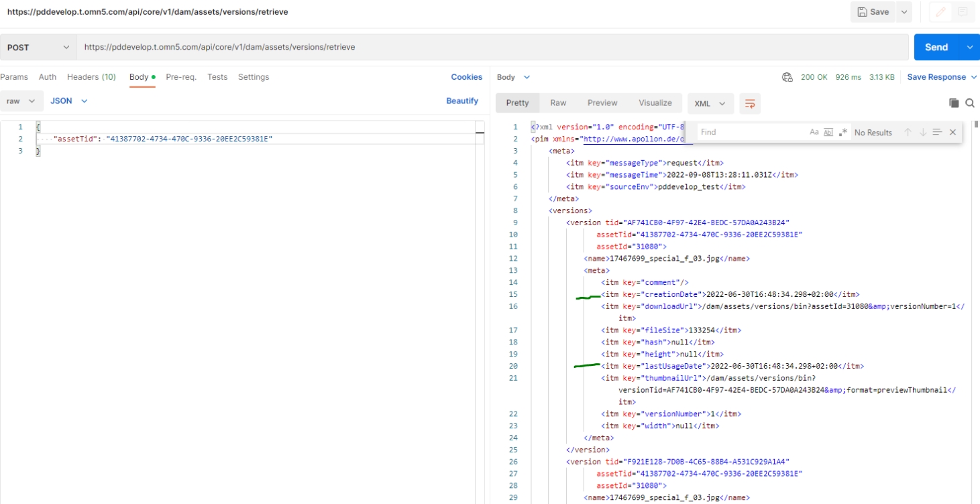Click the network globe lock icon

(x=787, y=77)
